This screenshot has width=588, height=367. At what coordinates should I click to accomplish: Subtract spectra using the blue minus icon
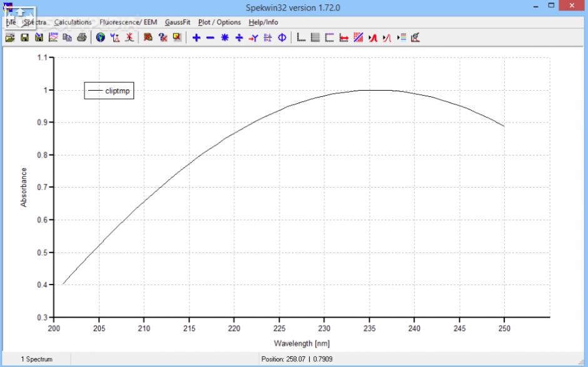[210, 38]
